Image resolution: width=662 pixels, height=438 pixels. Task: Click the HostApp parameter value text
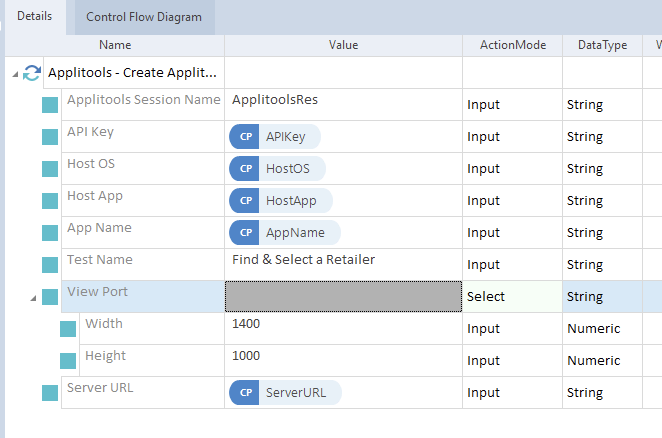tap(291, 201)
